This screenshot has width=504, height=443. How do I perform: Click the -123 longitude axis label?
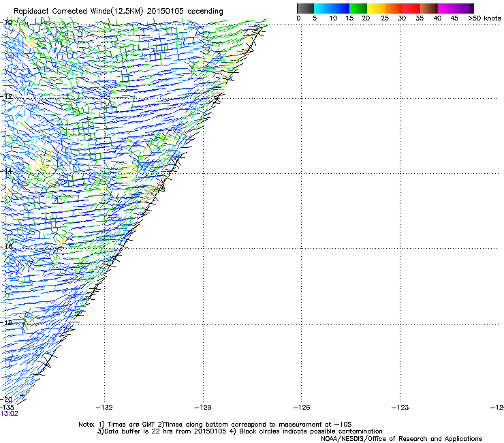(400, 408)
